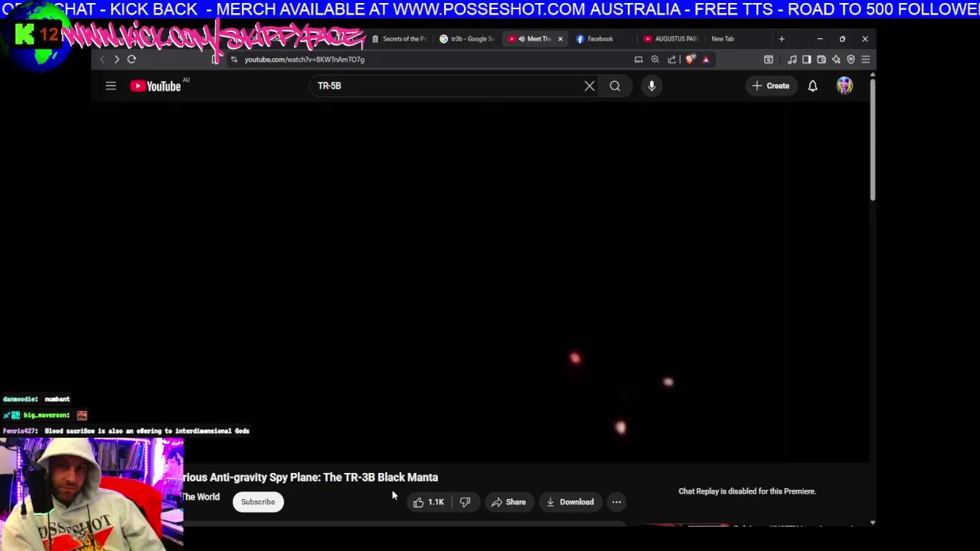The image size is (980, 551).
Task: Reload the page with the refresh icon
Action: click(x=132, y=59)
